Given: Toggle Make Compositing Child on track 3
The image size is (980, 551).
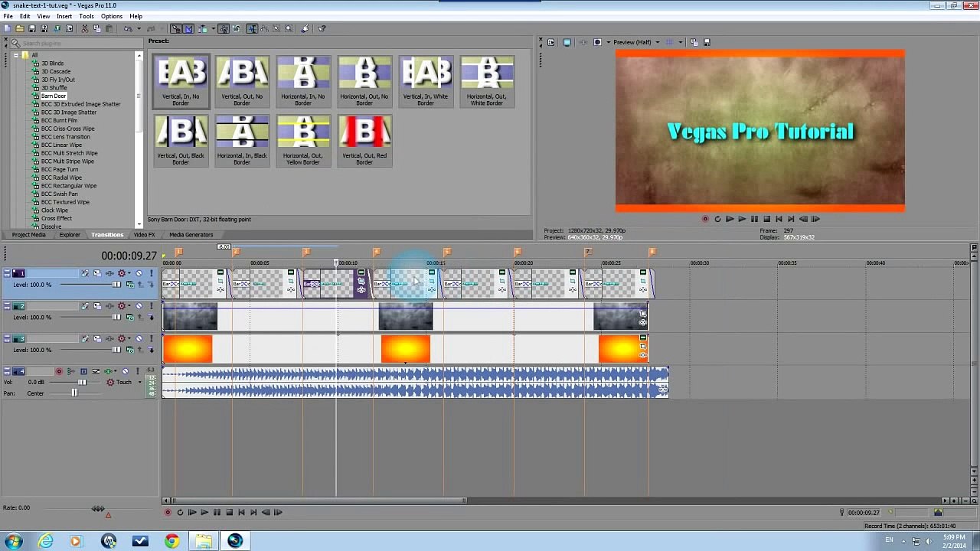Looking at the screenshot, I should [x=151, y=350].
